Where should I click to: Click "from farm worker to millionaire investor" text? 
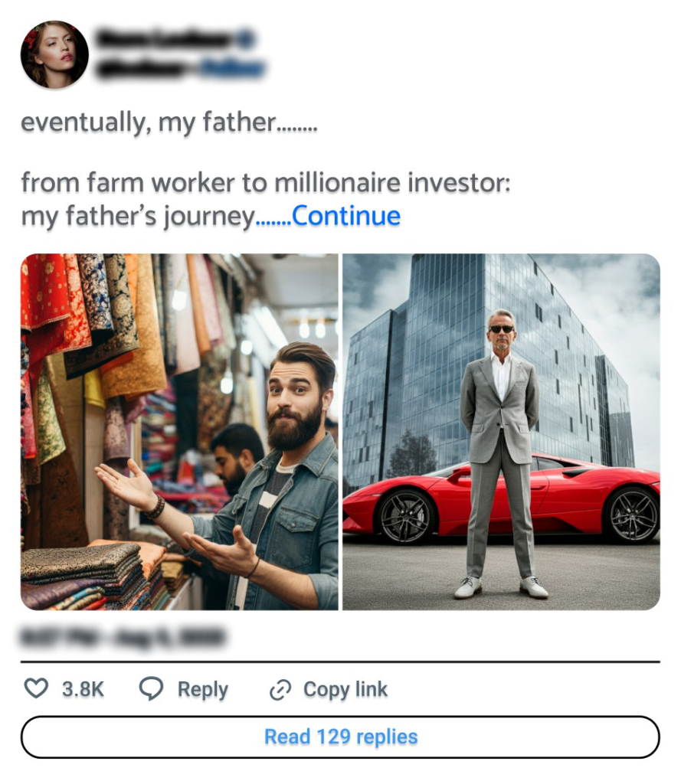(265, 183)
